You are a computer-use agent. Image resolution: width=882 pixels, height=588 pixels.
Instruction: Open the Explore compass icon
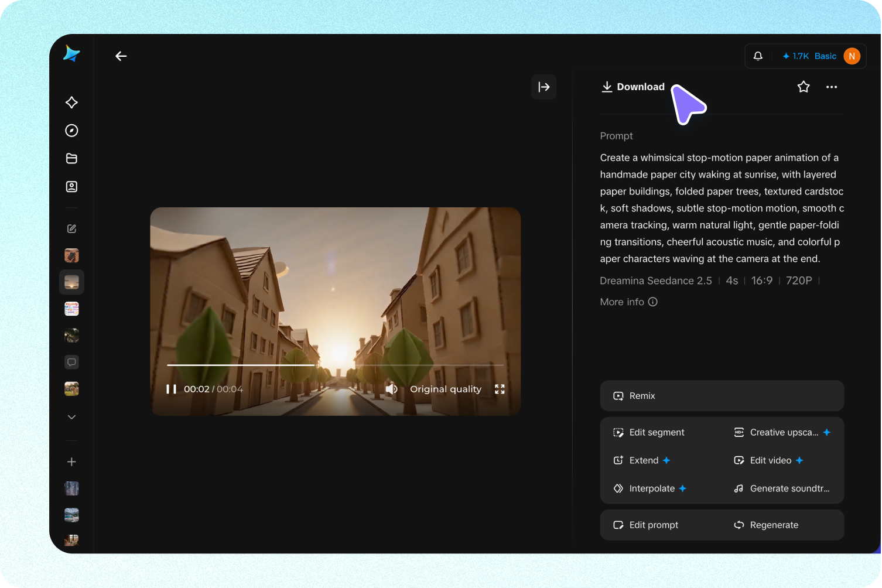click(71, 131)
